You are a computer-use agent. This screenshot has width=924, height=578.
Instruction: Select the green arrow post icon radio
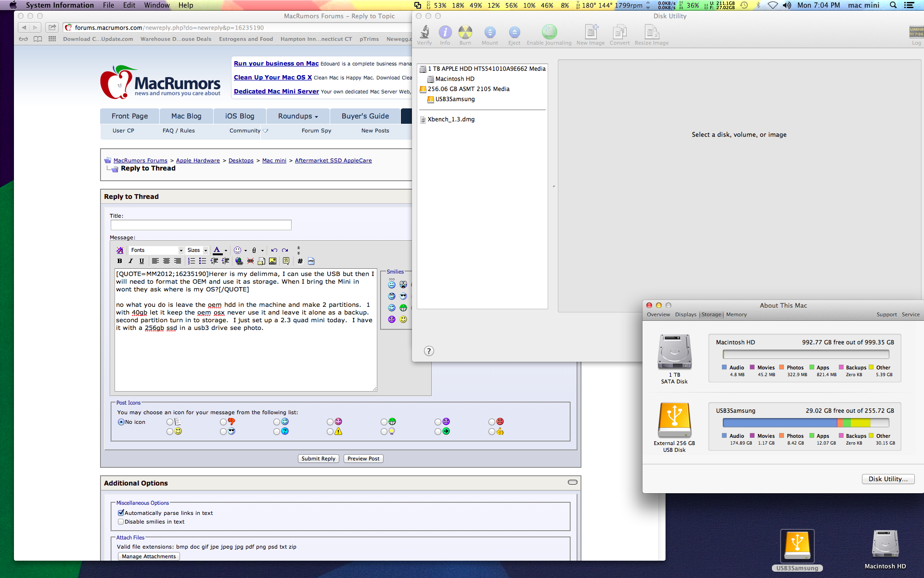437,432
